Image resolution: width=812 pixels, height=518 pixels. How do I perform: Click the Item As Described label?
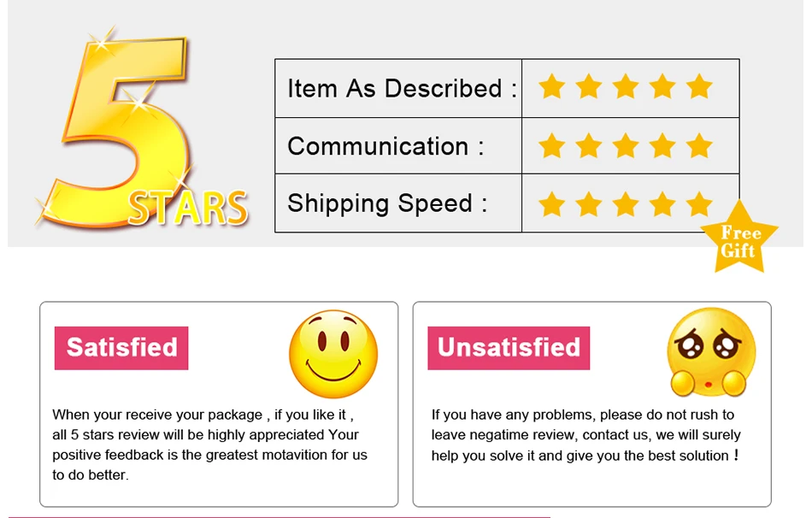tap(403, 89)
